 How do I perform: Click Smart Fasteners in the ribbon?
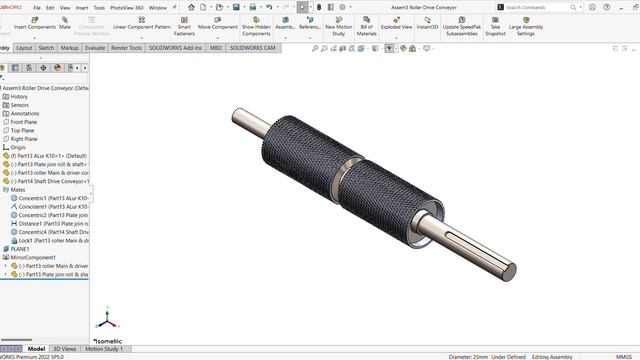coord(184,27)
